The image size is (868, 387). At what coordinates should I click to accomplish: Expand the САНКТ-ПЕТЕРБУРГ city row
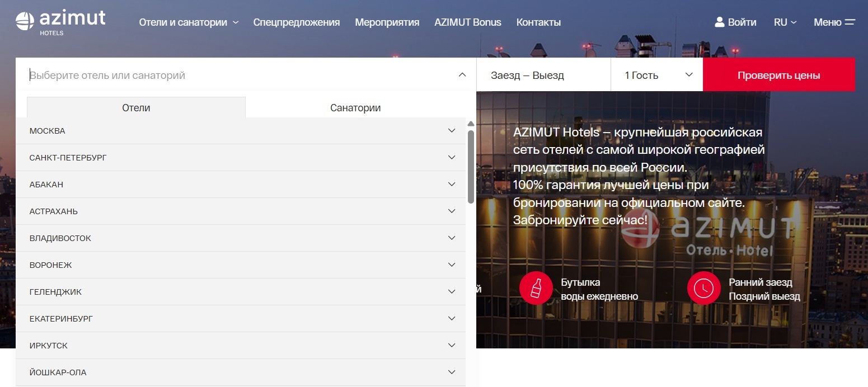(x=241, y=158)
